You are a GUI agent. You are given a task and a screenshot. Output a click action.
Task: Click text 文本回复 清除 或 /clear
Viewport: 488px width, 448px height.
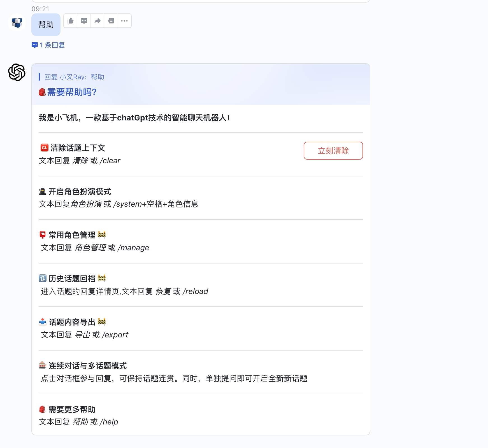80,161
